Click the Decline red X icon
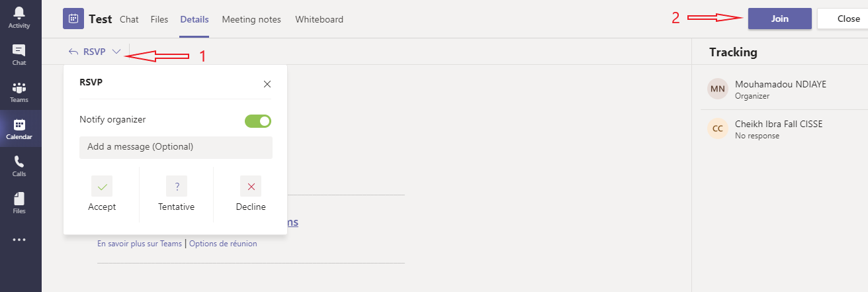Screen dimensions: 868x292 (x=251, y=187)
